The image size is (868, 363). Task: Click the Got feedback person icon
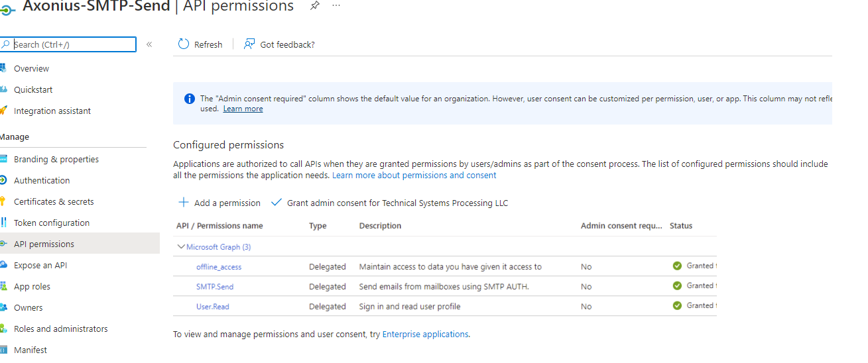249,44
